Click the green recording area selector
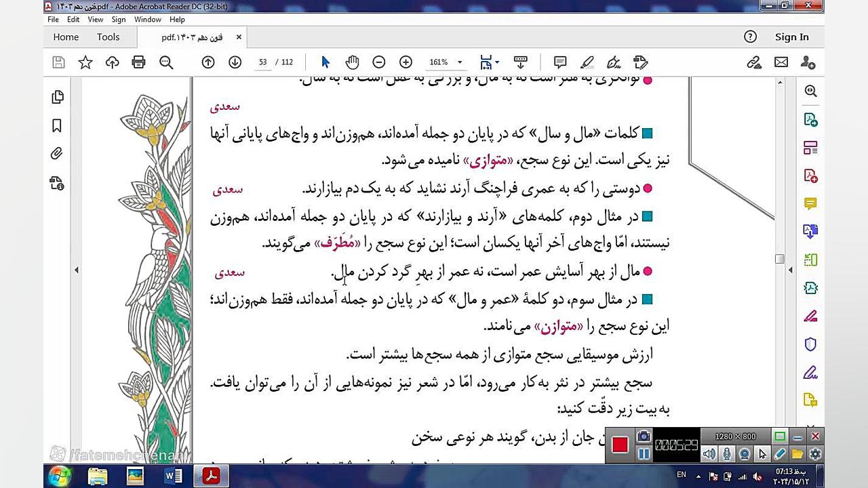This screenshot has height=488, width=868. (780, 436)
